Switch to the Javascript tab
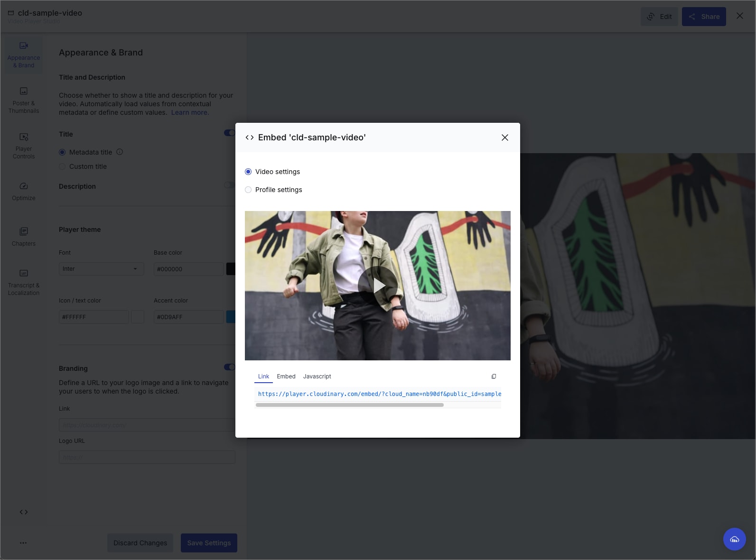This screenshot has height=560, width=756. point(317,376)
